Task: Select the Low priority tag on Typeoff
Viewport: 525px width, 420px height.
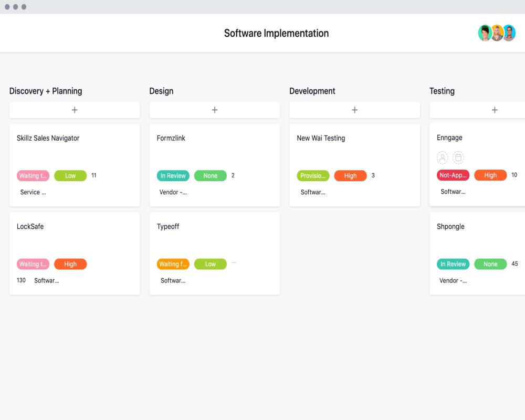Action: point(210,264)
